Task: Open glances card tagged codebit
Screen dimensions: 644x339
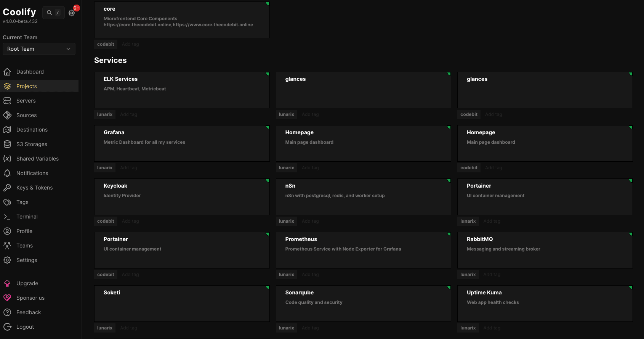Action: (x=545, y=90)
